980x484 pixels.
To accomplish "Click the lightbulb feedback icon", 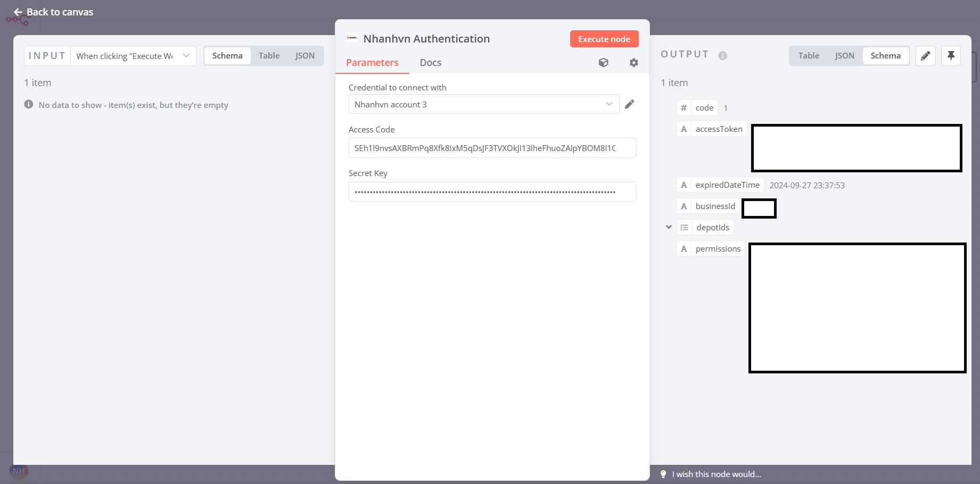I will pos(663,474).
